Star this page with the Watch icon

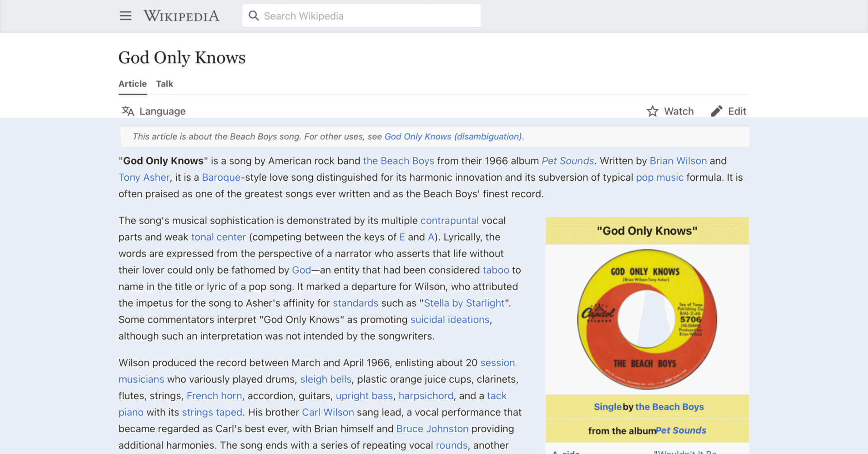(x=652, y=111)
